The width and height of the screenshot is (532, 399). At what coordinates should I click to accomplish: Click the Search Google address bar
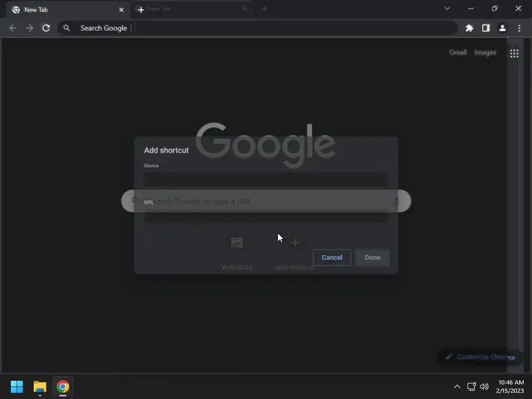[258, 28]
